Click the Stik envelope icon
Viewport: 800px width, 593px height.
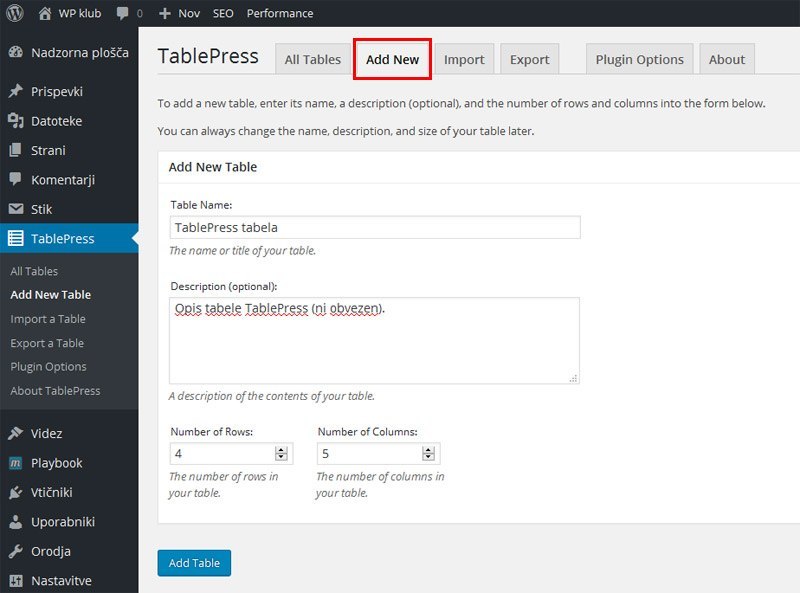[15, 209]
